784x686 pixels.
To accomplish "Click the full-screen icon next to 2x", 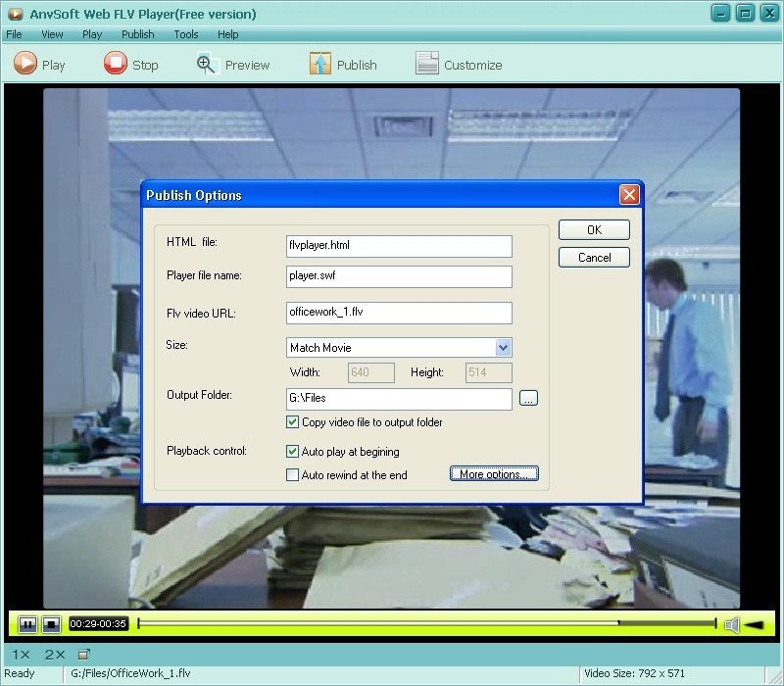I will pyautogui.click(x=83, y=653).
